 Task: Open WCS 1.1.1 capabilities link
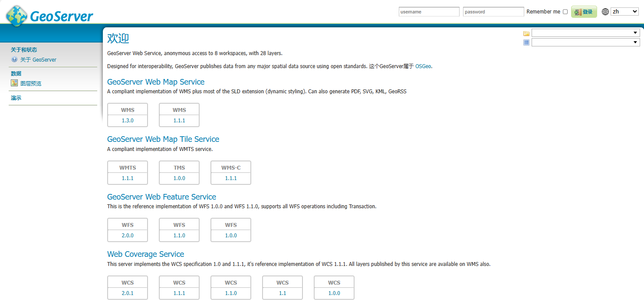(x=179, y=293)
